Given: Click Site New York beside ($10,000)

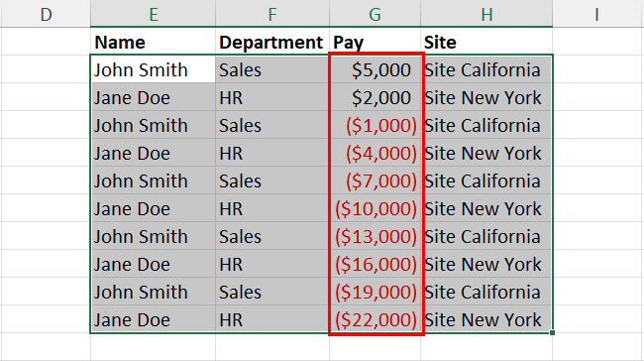Looking at the screenshot, I should (486, 208).
